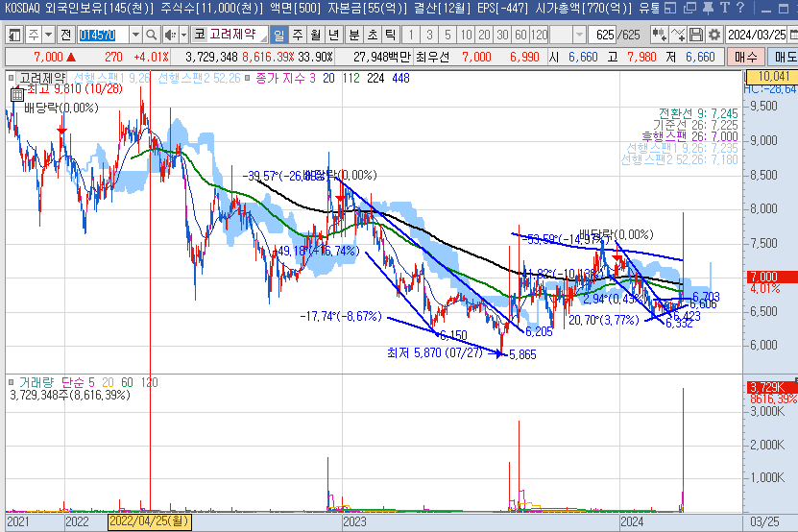Click the 전환선 9: 7,245 indicator value
Image resolution: width=798 pixels, height=532 pixels.
point(698,113)
